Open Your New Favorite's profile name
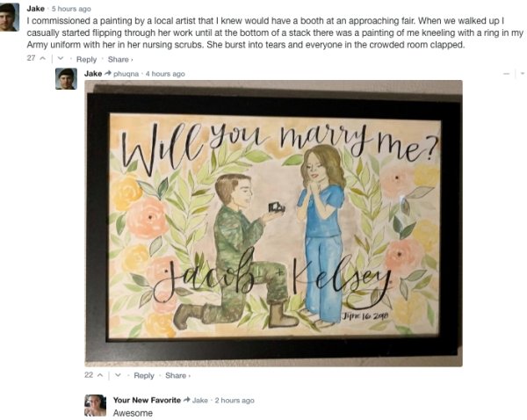The width and height of the screenshot is (527, 420). pyautogui.click(x=147, y=400)
